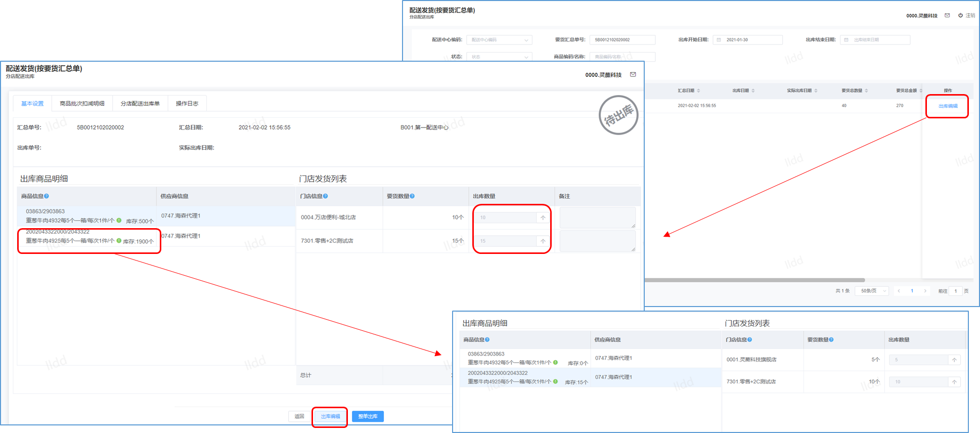This screenshot has height=433, width=980.
Task: Click the help icon next to 要货数量 in the front window
Action: click(412, 196)
